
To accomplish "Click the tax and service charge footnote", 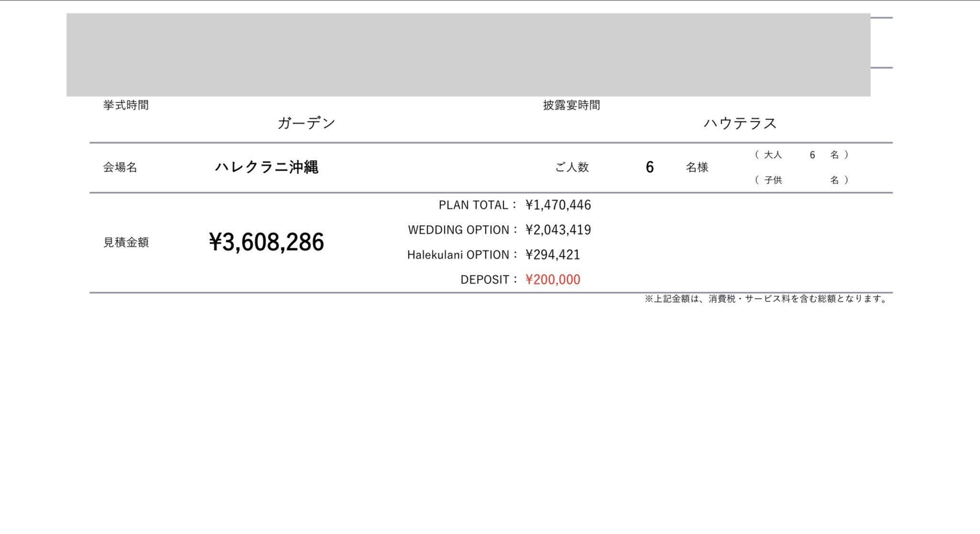I will pos(766,299).
